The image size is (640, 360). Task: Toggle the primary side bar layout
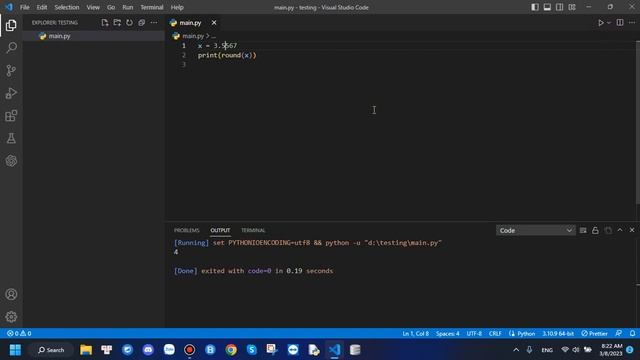click(x=535, y=7)
